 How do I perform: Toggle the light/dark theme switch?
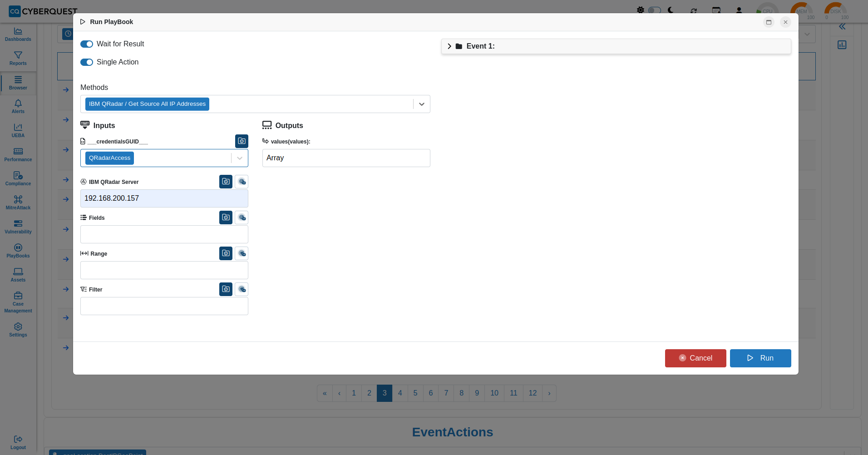point(655,10)
